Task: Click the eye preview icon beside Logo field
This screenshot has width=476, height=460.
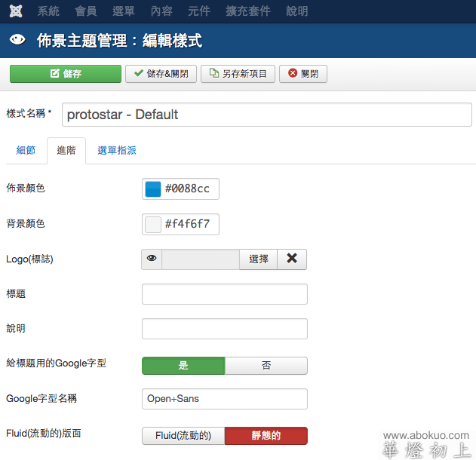Action: pos(152,259)
